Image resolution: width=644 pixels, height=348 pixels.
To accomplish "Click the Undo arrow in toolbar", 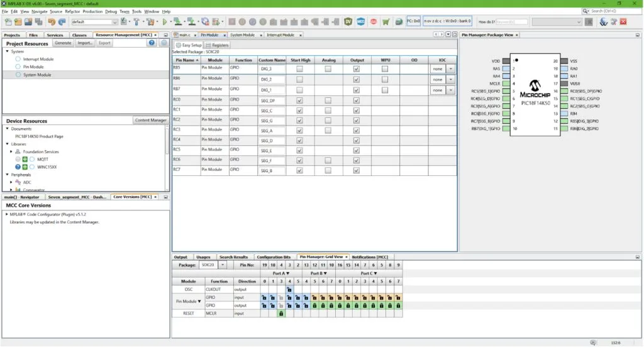I will pyautogui.click(x=51, y=22).
